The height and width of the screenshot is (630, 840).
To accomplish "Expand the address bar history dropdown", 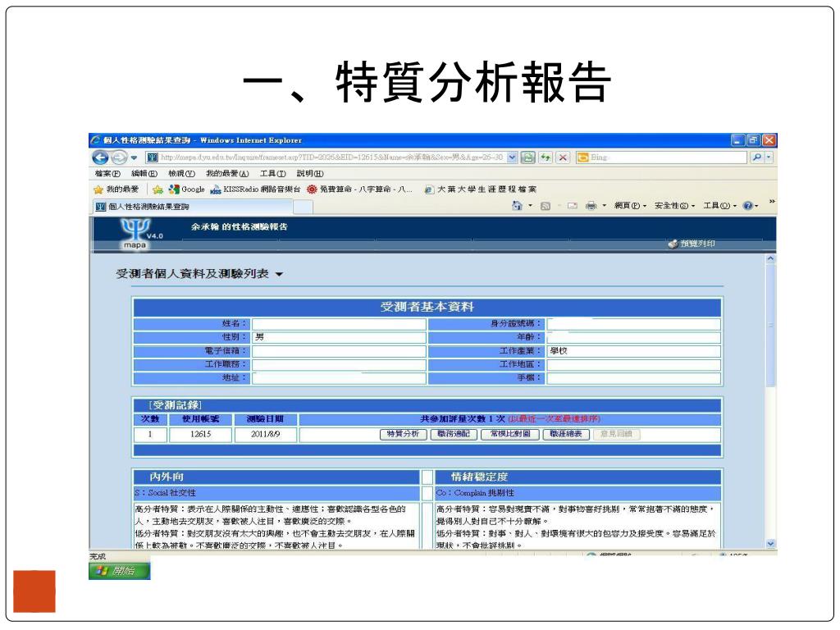I will [x=512, y=157].
